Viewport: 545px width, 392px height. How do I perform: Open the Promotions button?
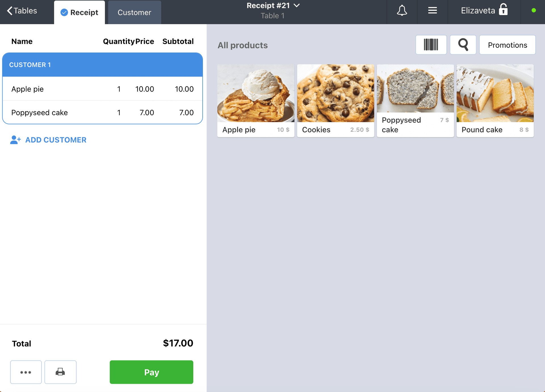tap(507, 45)
